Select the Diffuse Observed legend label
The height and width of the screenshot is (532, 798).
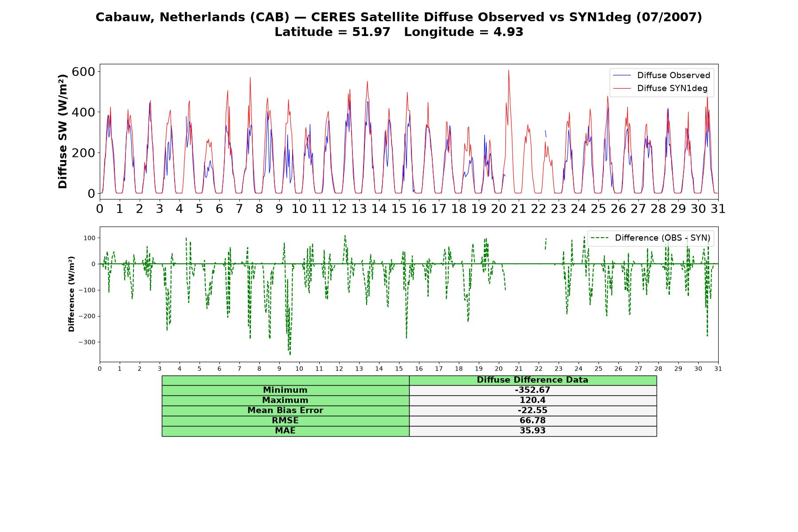(673, 75)
